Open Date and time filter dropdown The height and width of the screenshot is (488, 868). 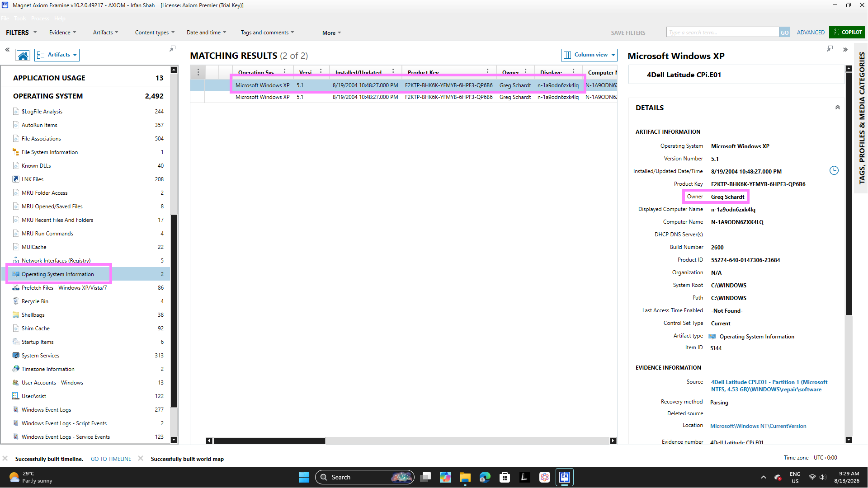(206, 33)
